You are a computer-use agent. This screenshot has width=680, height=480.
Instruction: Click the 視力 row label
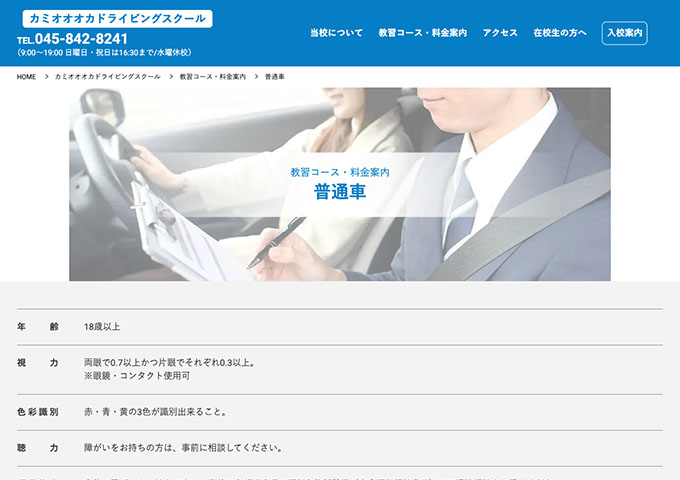(x=38, y=363)
